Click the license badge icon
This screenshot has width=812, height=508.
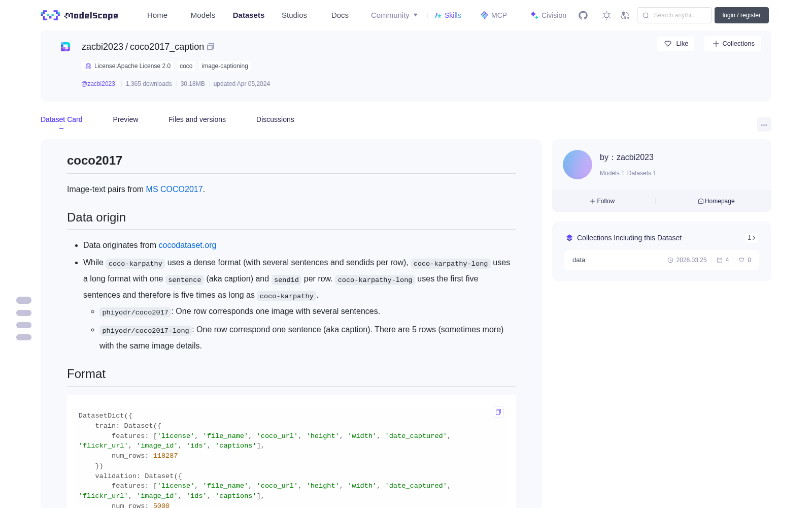(88, 66)
